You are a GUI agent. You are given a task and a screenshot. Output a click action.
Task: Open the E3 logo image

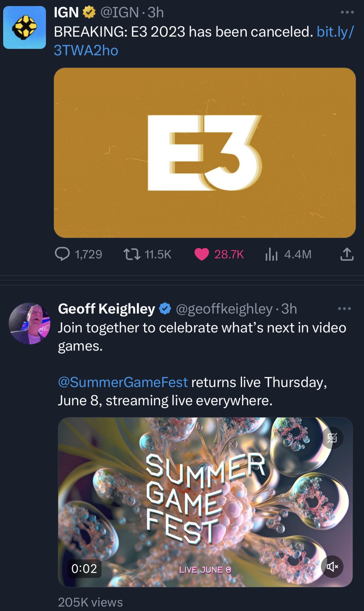tap(205, 153)
